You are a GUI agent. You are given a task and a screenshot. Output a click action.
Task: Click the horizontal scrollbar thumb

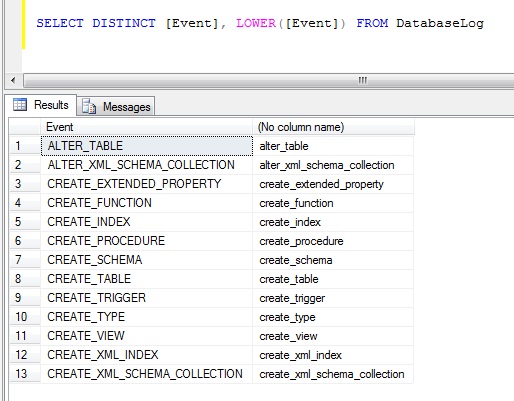pos(269,80)
